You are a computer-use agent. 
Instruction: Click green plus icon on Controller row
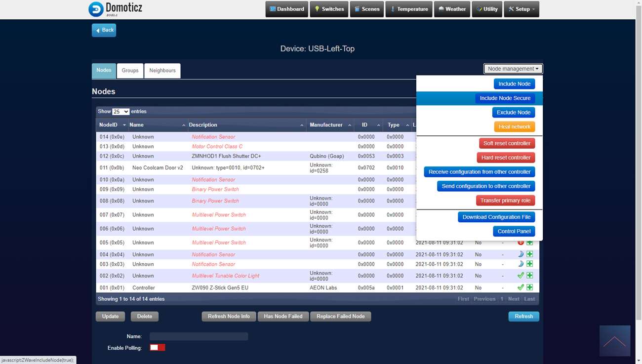(x=529, y=287)
